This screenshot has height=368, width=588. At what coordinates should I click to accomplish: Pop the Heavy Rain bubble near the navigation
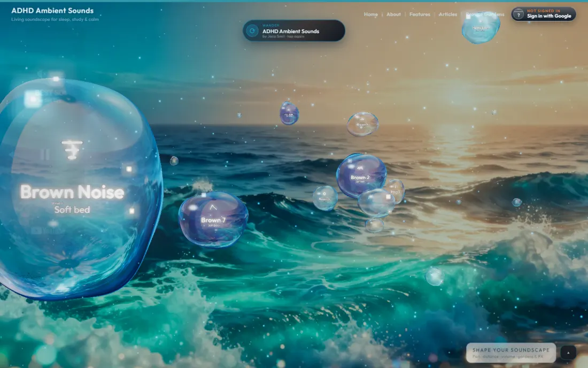pos(481,28)
